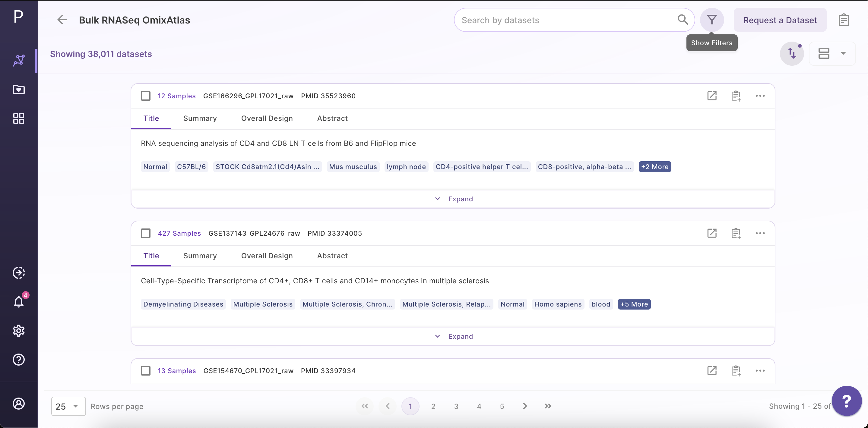This screenshot has width=868, height=428.
Task: Open the 13 Samples link
Action: (176, 370)
